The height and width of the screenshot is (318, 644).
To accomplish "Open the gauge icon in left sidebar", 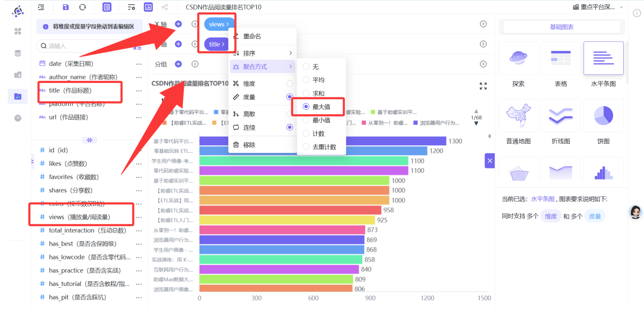I will [x=18, y=118].
